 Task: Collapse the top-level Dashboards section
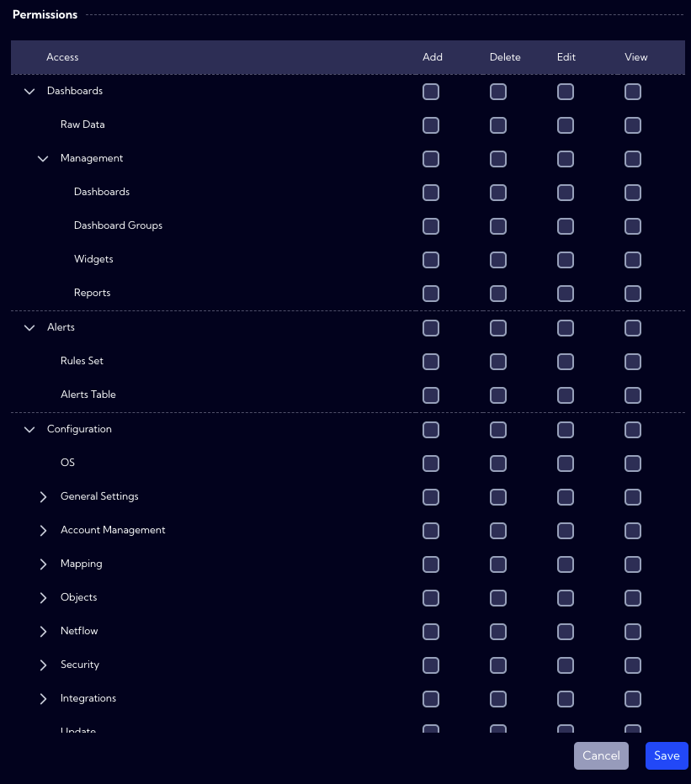click(29, 92)
